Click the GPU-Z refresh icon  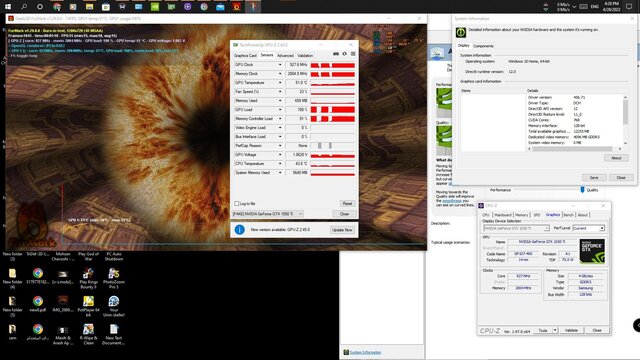point(344,54)
